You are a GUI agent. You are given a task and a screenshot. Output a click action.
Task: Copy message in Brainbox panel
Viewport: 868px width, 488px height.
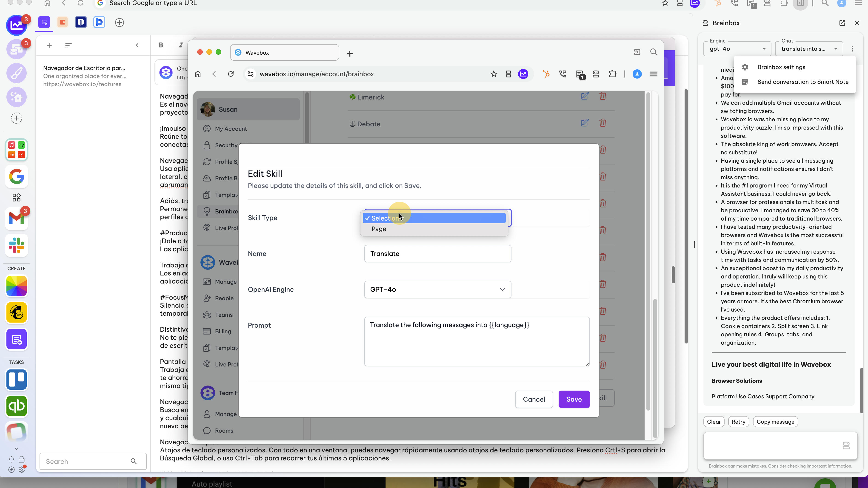(775, 422)
